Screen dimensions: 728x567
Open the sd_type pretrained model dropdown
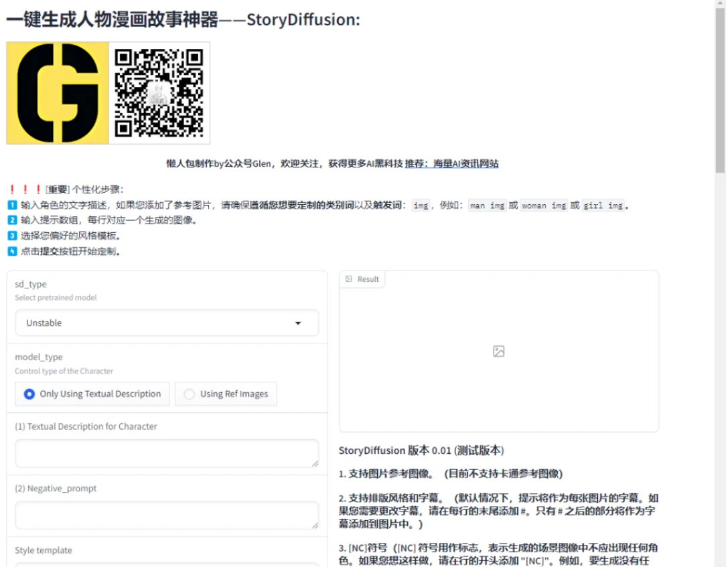click(166, 323)
